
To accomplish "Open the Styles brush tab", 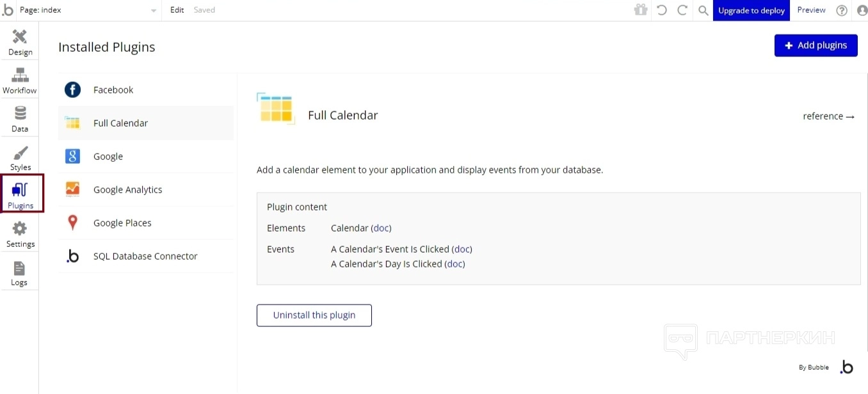I will (20, 157).
